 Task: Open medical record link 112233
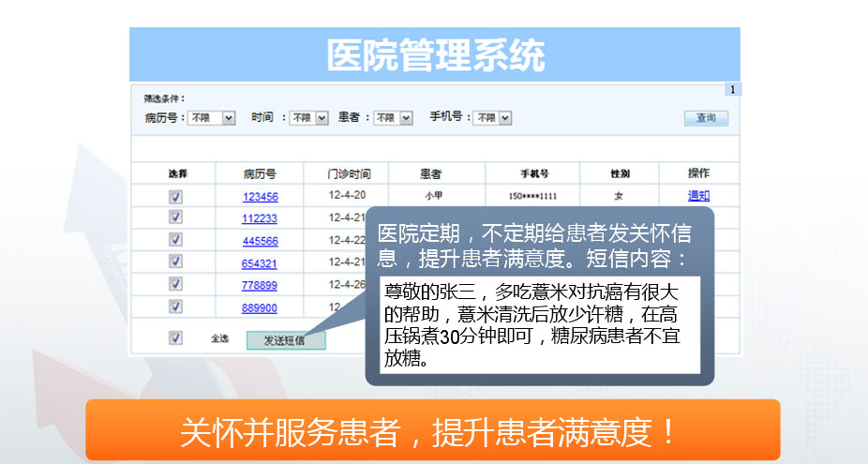pyautogui.click(x=260, y=218)
